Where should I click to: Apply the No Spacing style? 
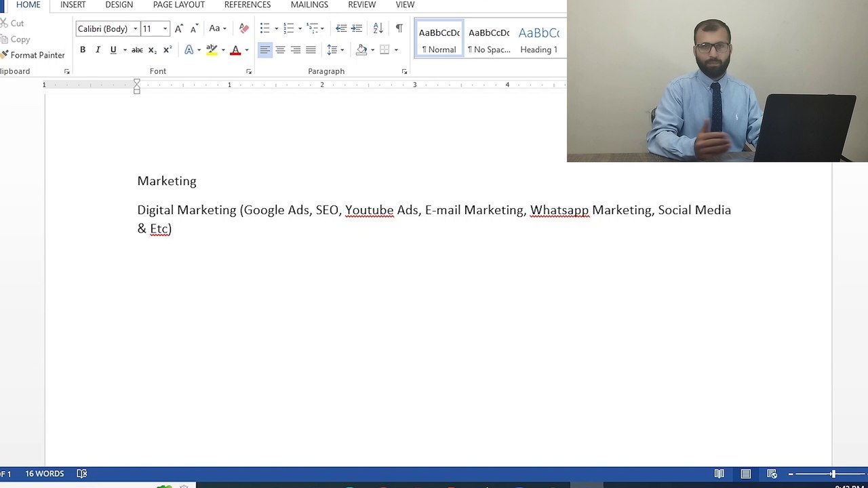point(489,39)
